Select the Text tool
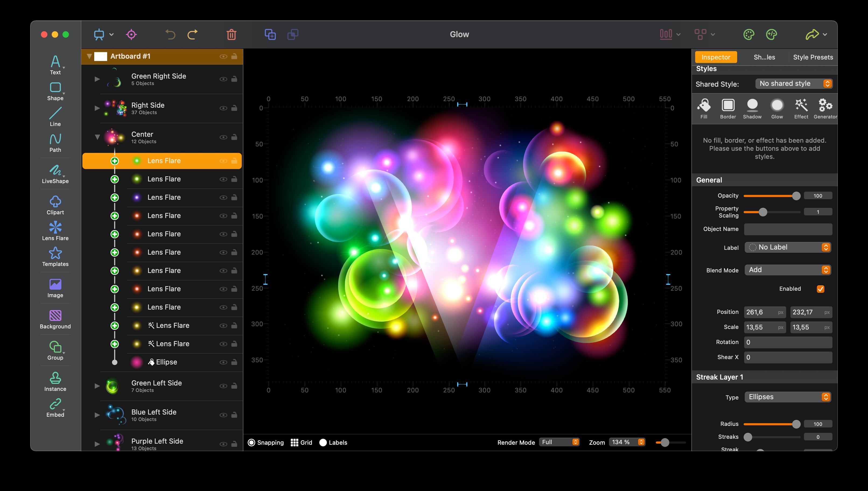Screen dimensions: 868x491 55,65
